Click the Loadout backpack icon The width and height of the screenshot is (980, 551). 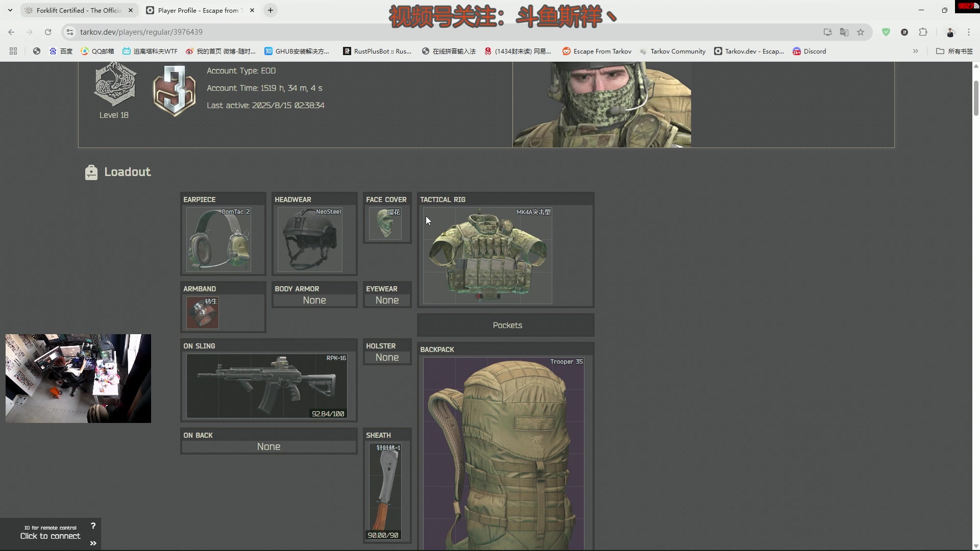(x=91, y=172)
